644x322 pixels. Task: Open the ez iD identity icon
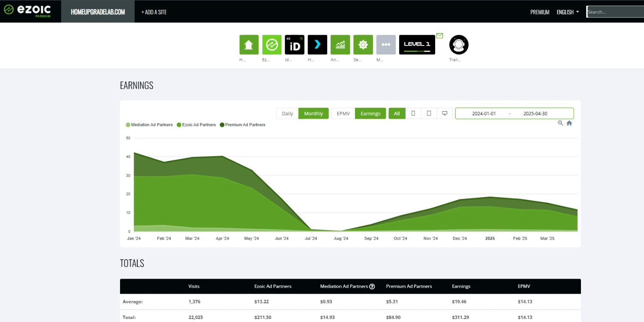point(295,45)
